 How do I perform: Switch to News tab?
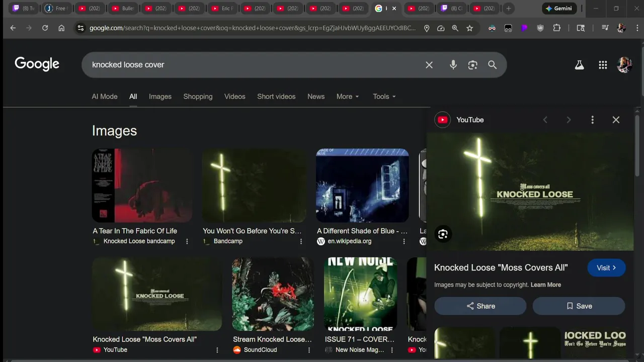tap(316, 97)
